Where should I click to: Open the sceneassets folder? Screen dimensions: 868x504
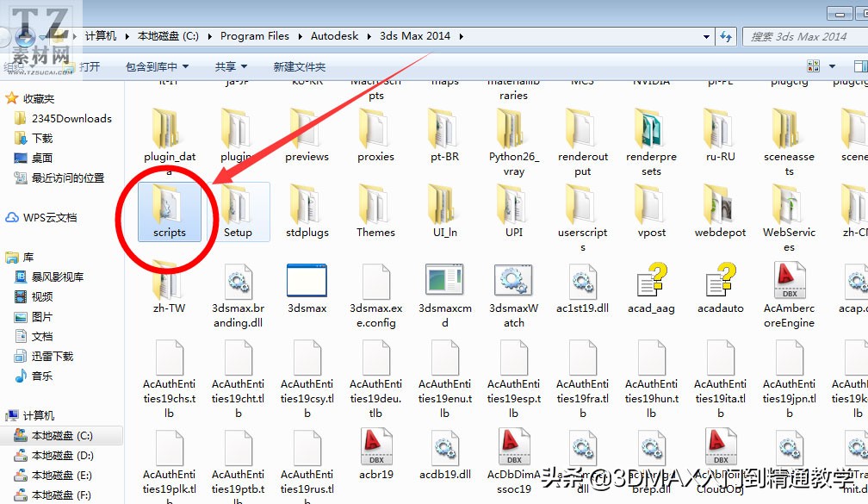coord(790,143)
